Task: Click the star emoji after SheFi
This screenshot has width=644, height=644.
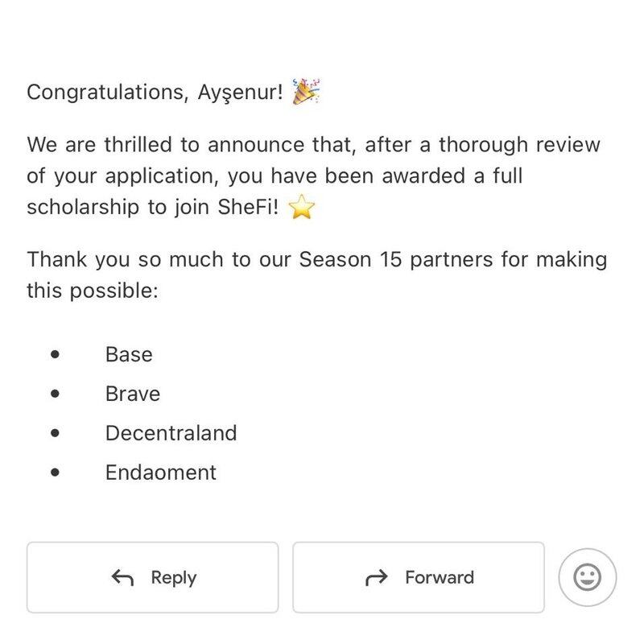Action: [302, 208]
